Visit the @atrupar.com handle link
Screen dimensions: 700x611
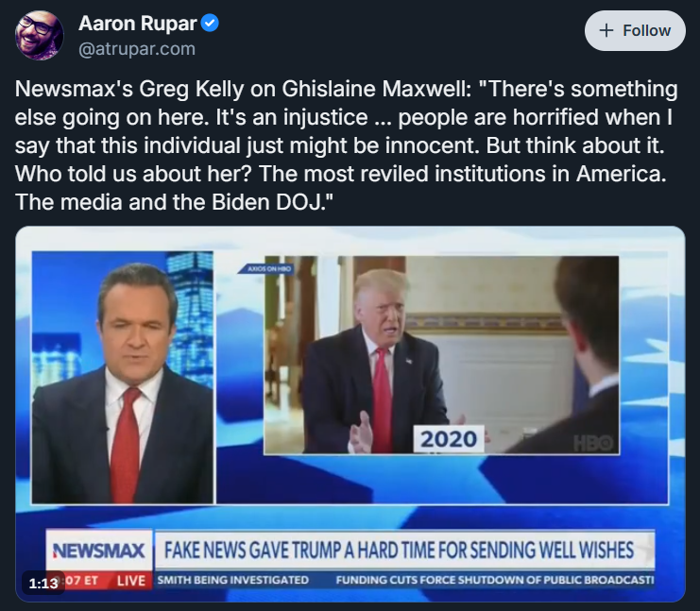coord(137,49)
